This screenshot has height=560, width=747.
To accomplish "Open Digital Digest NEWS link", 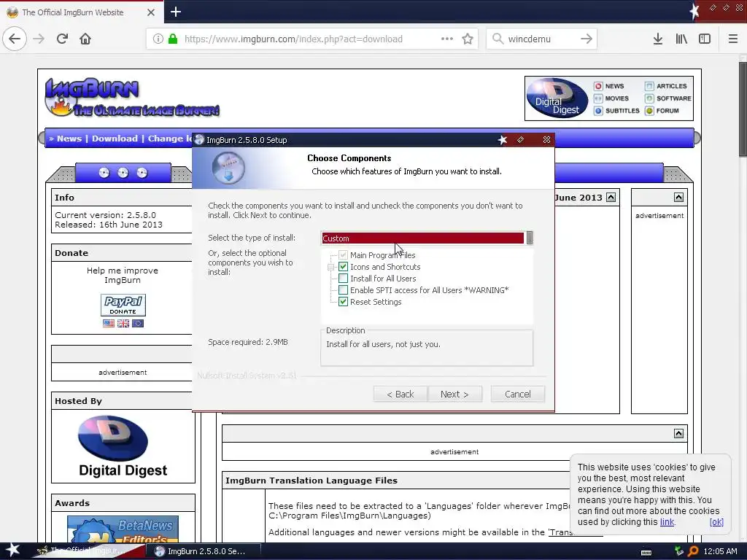I will [x=614, y=86].
